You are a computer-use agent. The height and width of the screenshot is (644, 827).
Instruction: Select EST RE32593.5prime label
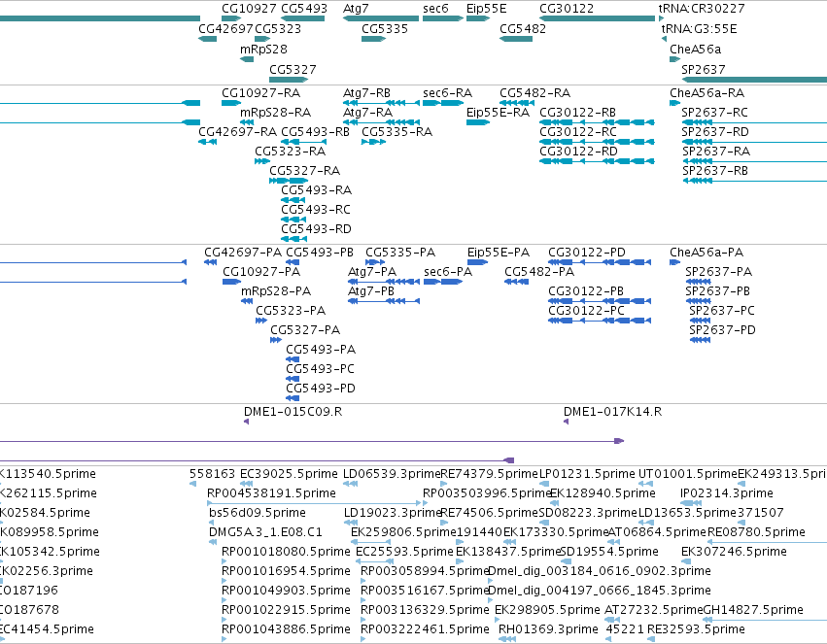pyautogui.click(x=696, y=629)
